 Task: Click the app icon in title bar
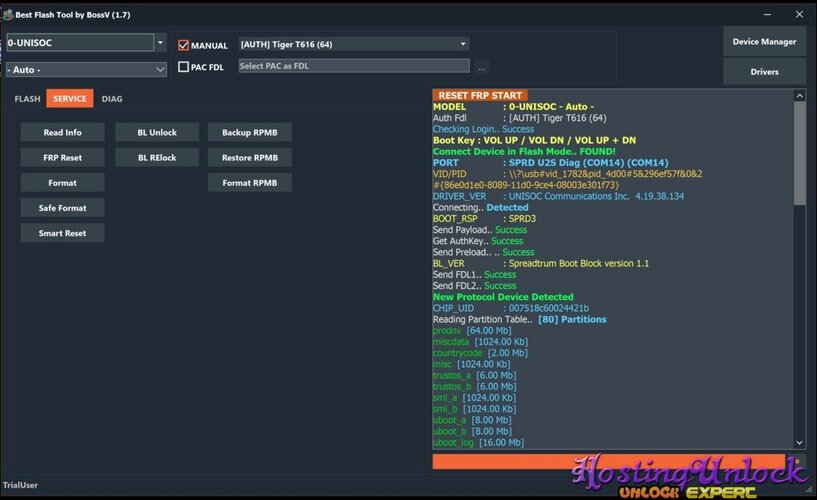[x=7, y=15]
